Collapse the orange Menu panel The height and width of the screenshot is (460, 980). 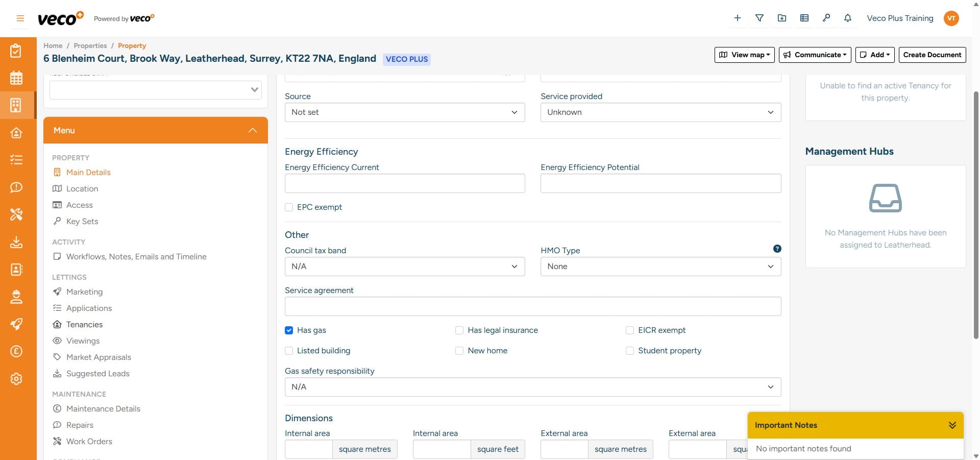pos(252,131)
